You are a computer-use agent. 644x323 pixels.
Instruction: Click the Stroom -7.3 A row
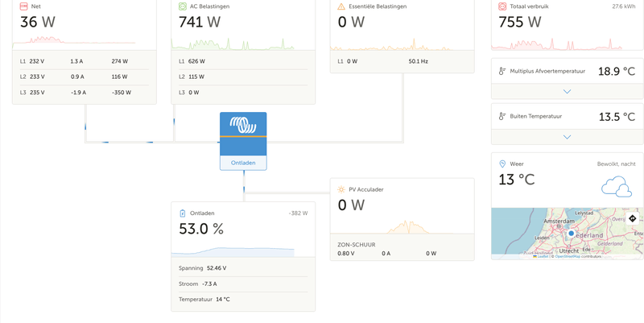pyautogui.click(x=243, y=284)
